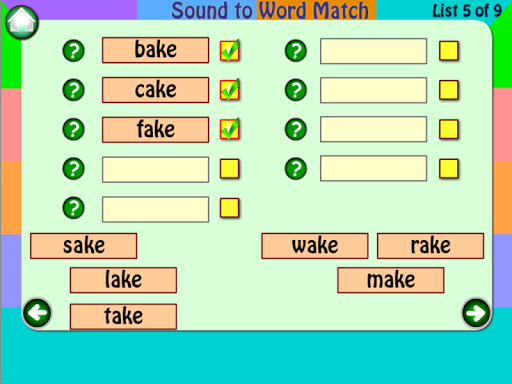Go to the home screen icon
Image resolution: width=512 pixels, height=384 pixels.
click(22, 23)
